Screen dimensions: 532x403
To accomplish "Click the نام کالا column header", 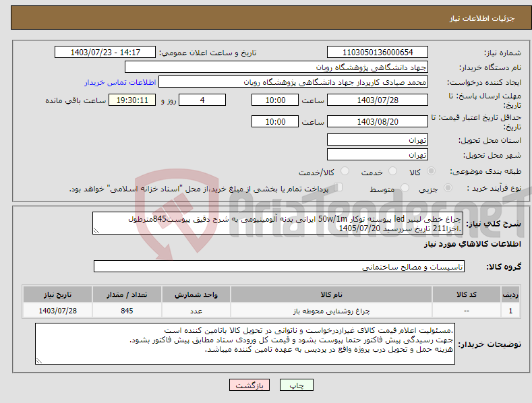I will [x=331, y=294].
